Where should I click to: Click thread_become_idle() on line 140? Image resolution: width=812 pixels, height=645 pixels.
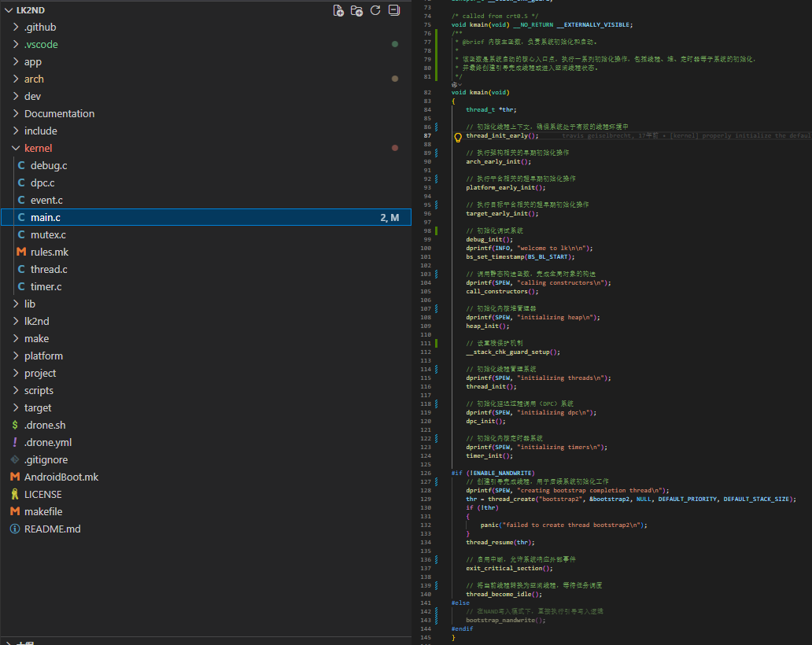coord(504,595)
